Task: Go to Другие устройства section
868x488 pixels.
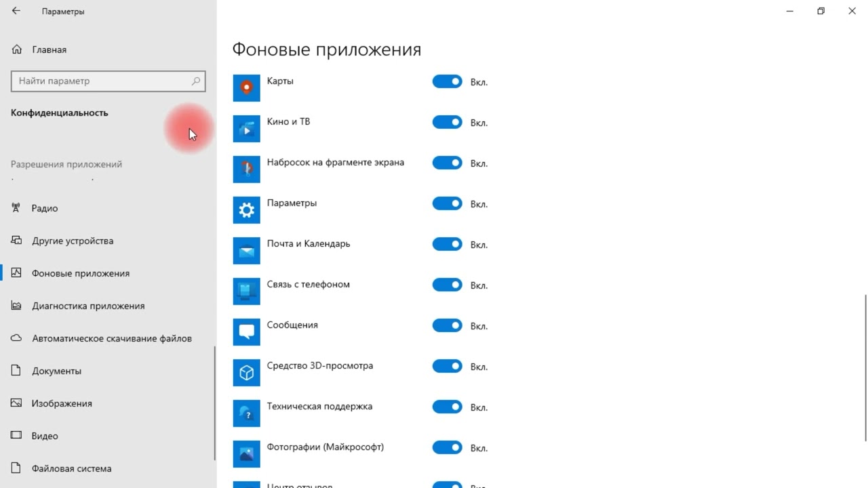Action: click(x=108, y=241)
